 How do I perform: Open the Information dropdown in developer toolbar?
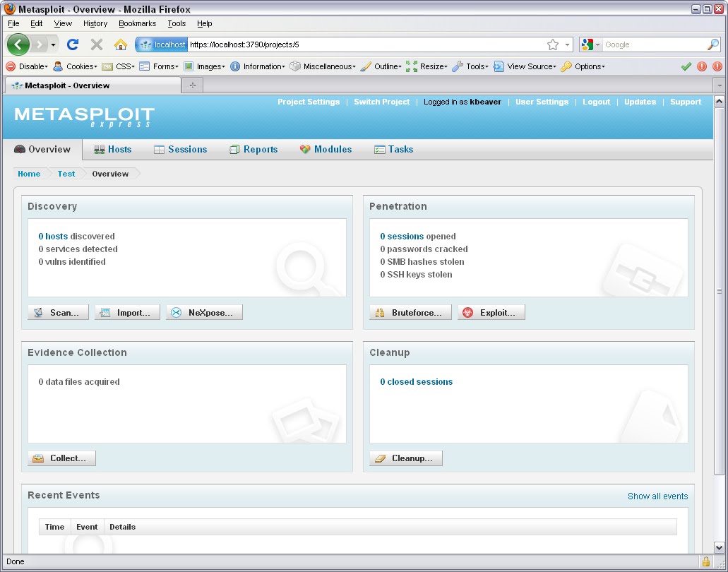pyautogui.click(x=258, y=66)
